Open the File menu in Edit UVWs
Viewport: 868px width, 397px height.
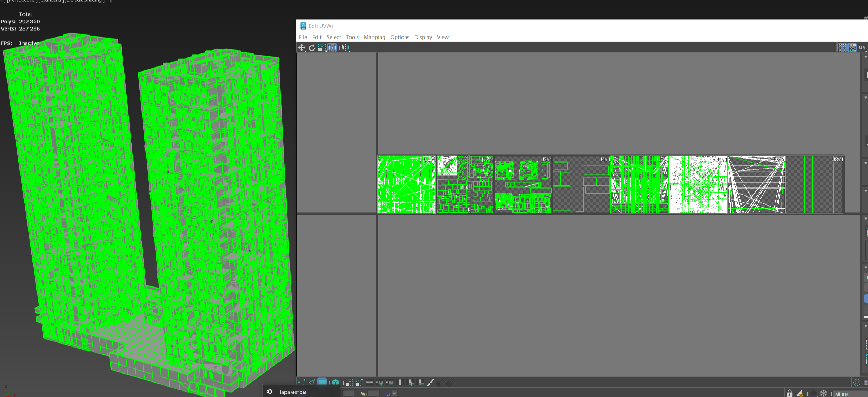tap(303, 37)
